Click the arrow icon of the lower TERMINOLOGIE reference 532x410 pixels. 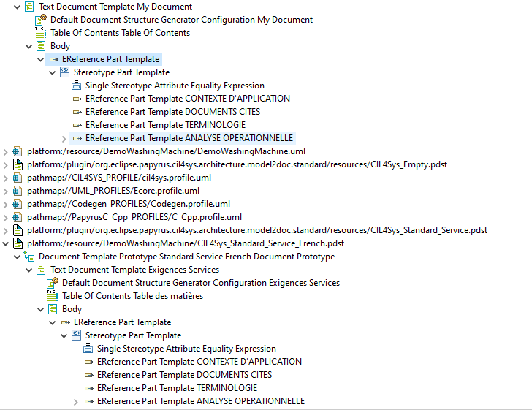(89, 388)
